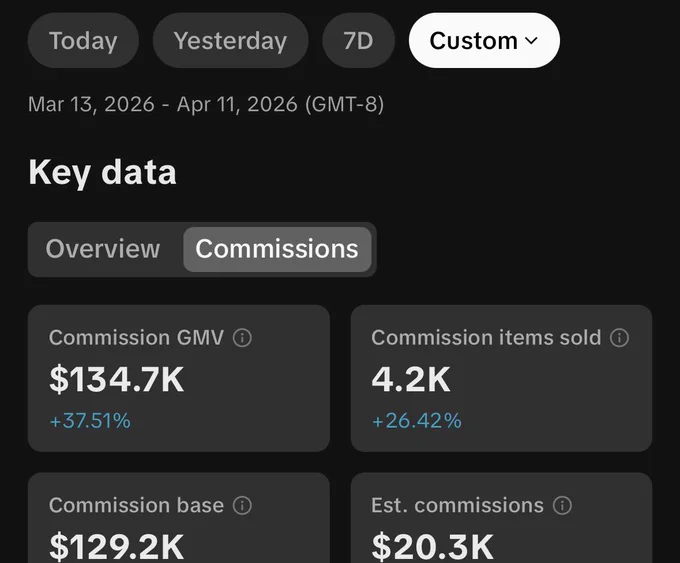680x563 pixels.
Task: Choose the 7D date filter
Action: tap(358, 40)
